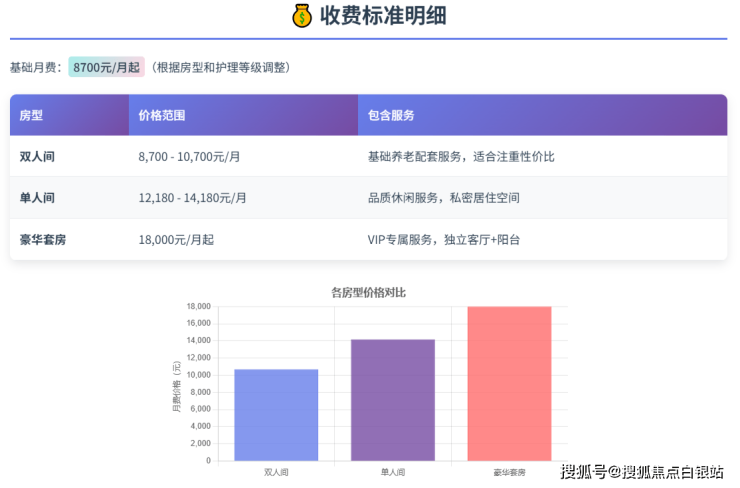
Task: Click the 包含服务 column header
Action: pos(391,115)
